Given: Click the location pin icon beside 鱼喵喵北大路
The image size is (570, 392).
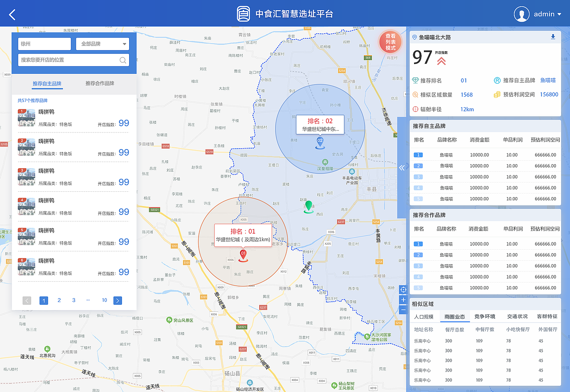Looking at the screenshot, I should pos(415,37).
